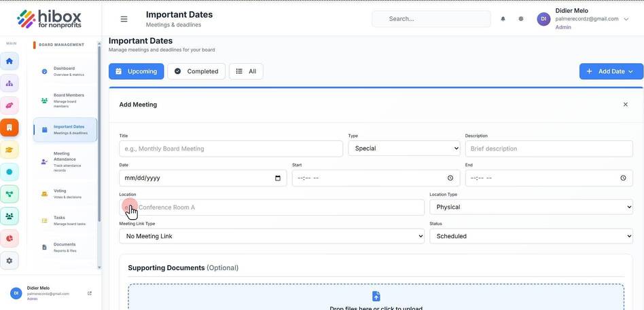
Task: Click the End time field
Action: [549, 178]
